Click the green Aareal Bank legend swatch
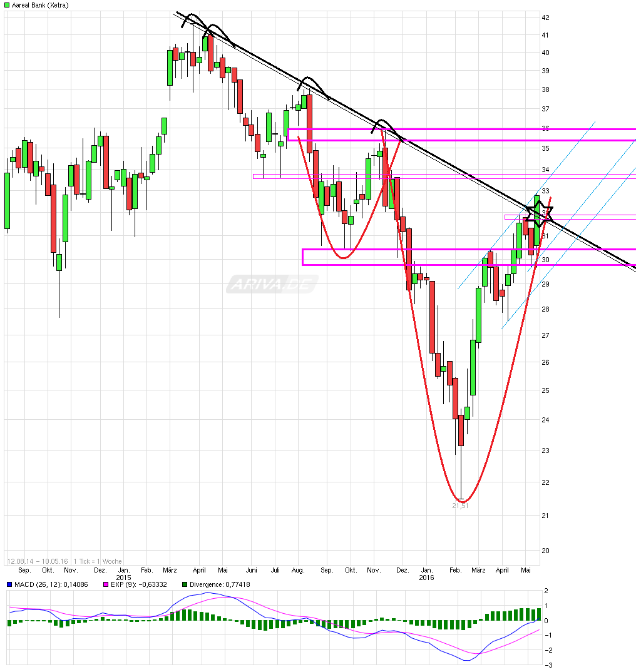Screen dimensions: 636x672 [6, 5]
